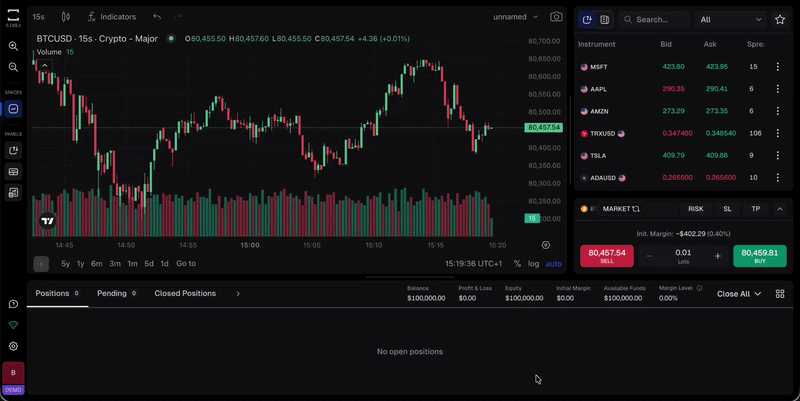
Task: Open the chart space icon in sidebar
Action: [x=13, y=109]
